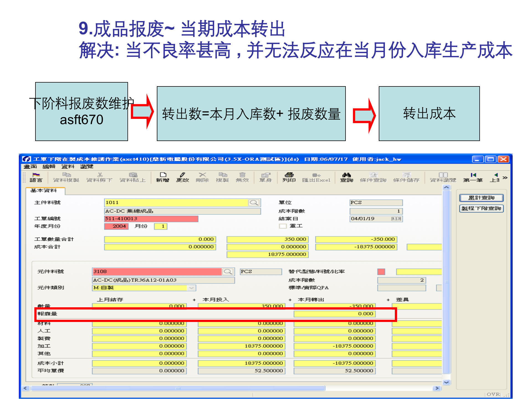Switch to the 基本資料 tab
This screenshot has height=399, width=532.
(44, 190)
